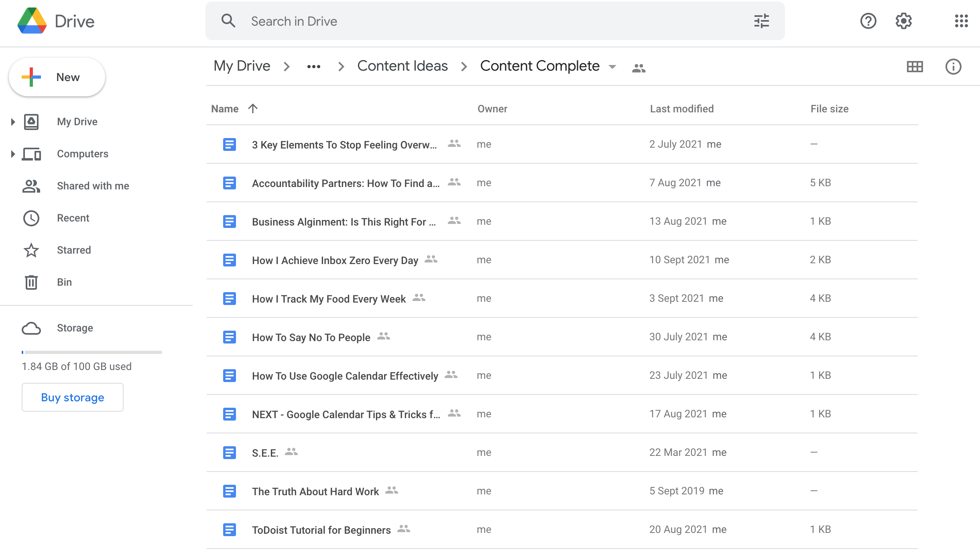The image size is (980, 557).
Task: Switch to grid layout view
Action: [x=915, y=67]
